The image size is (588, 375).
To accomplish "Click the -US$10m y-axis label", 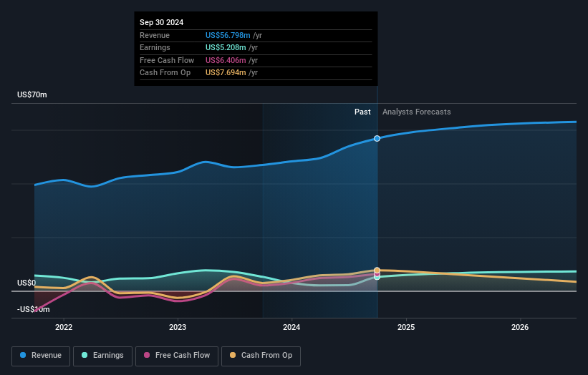I will (34, 309).
